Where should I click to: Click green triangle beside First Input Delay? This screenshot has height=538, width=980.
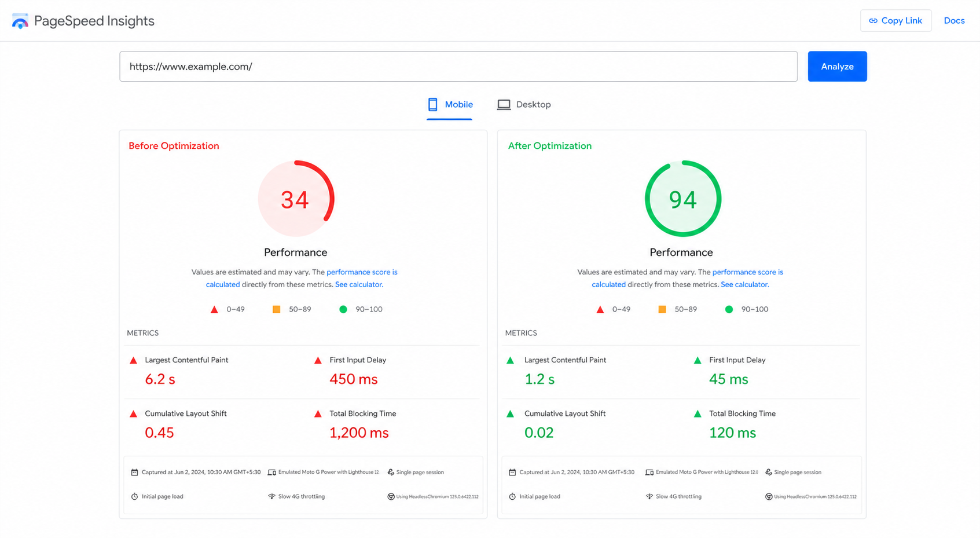(698, 360)
